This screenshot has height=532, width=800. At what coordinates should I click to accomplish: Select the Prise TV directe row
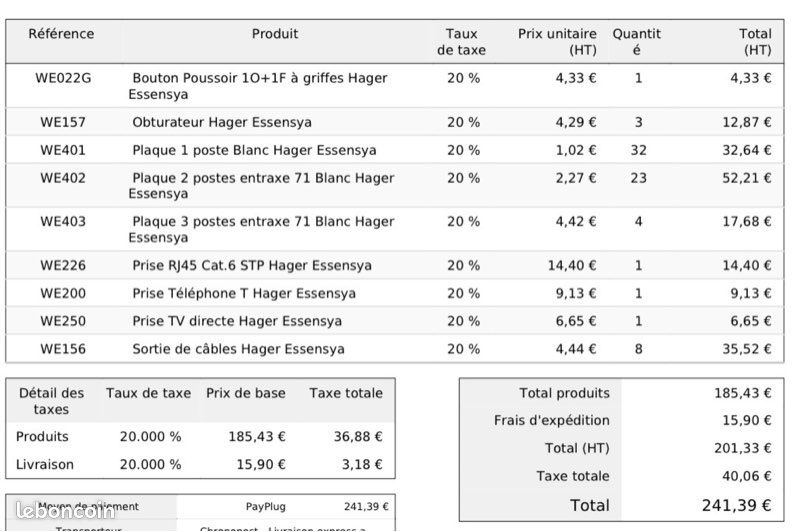[394, 321]
